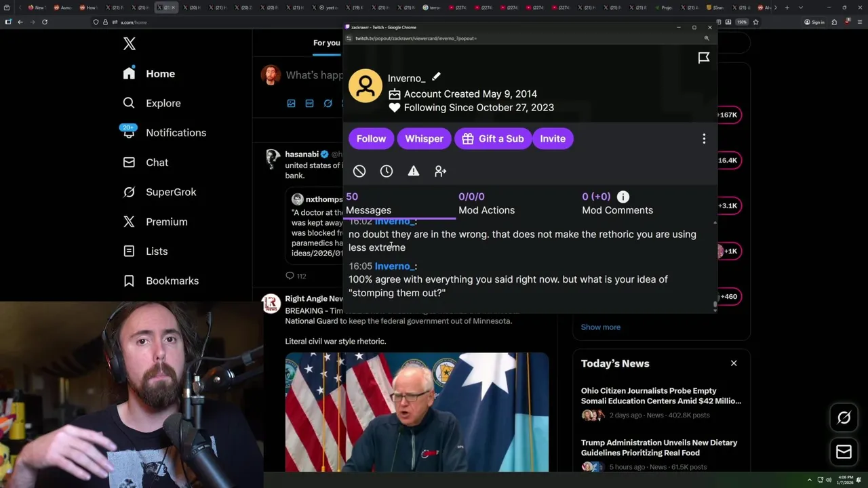Open Premium in the X sidebar
The image size is (868, 488).
click(x=155, y=222)
